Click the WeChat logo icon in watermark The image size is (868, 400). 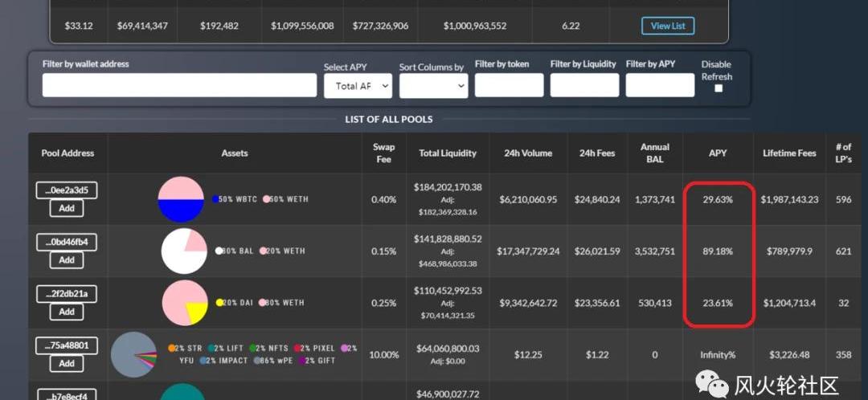point(710,383)
